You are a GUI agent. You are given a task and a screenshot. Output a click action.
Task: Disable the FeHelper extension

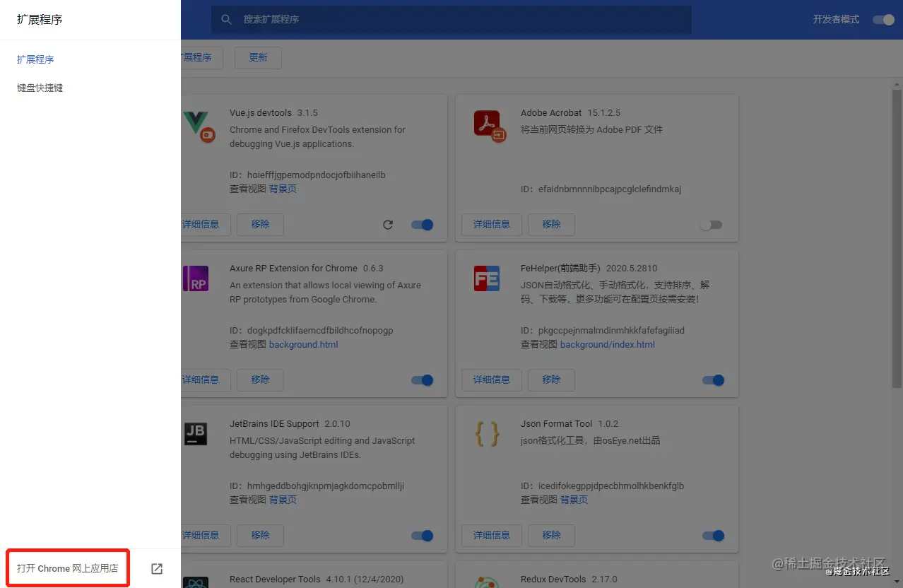714,380
